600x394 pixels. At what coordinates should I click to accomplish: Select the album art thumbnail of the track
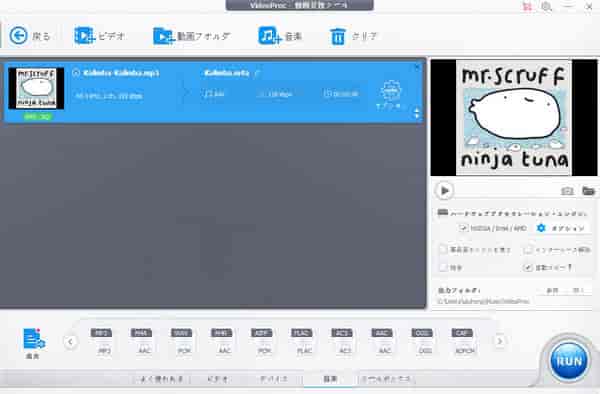[36, 88]
